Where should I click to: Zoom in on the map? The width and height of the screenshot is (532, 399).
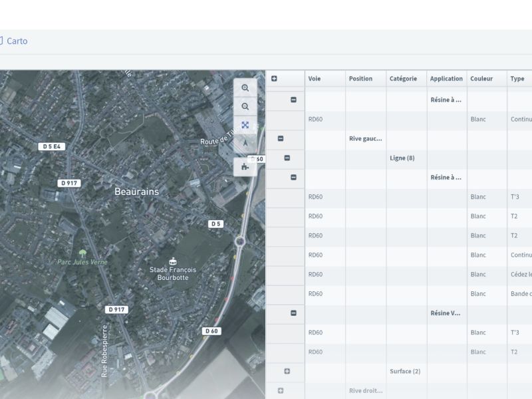point(245,88)
